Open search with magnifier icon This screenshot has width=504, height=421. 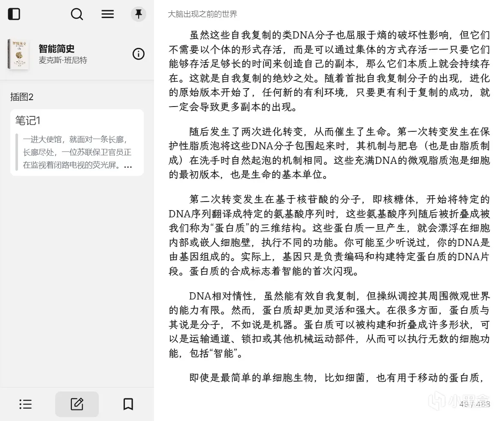pyautogui.click(x=77, y=14)
